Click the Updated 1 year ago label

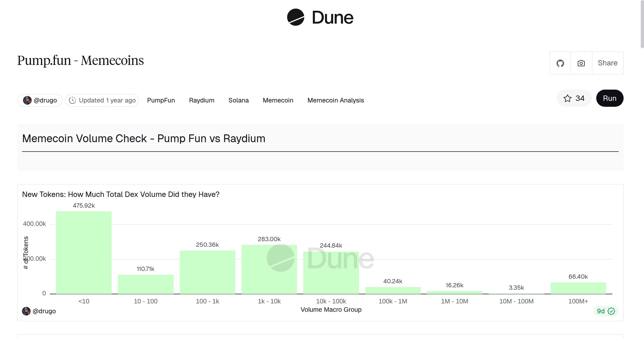[107, 100]
